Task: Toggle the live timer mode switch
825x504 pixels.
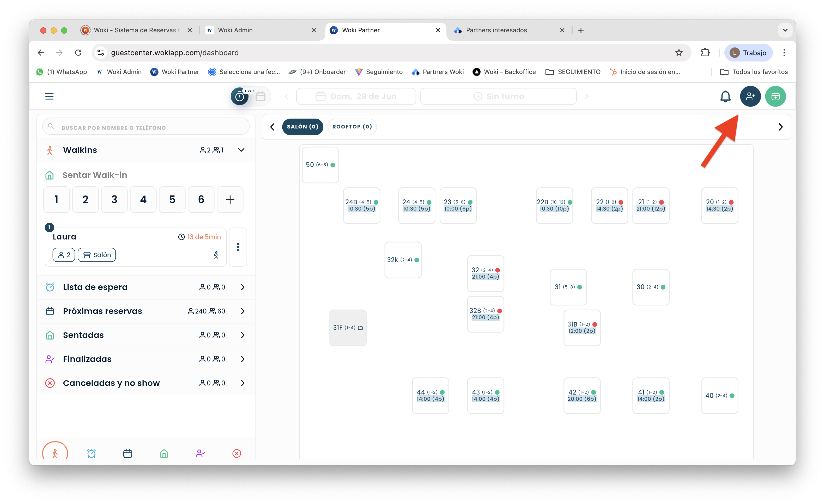Action: tap(240, 96)
